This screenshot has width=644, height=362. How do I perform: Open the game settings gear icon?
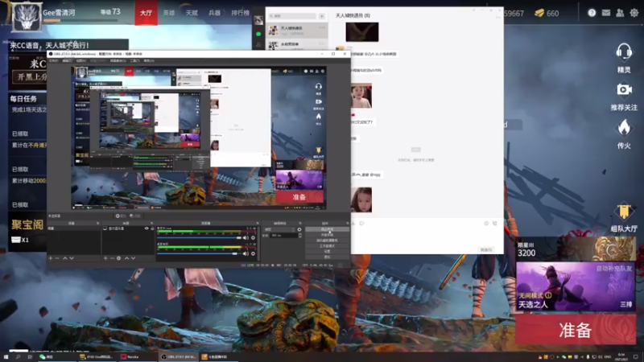coord(634,13)
